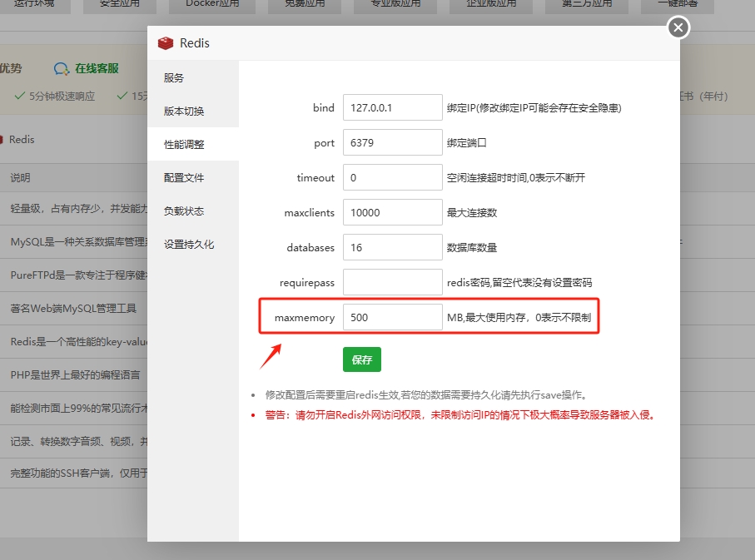
Task: Focus the port input field
Action: click(392, 142)
